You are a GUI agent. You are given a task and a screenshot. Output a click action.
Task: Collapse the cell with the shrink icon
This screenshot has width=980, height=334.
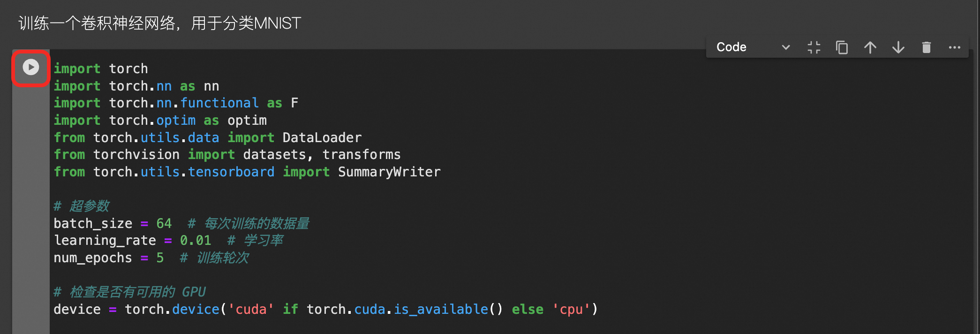pyautogui.click(x=814, y=47)
